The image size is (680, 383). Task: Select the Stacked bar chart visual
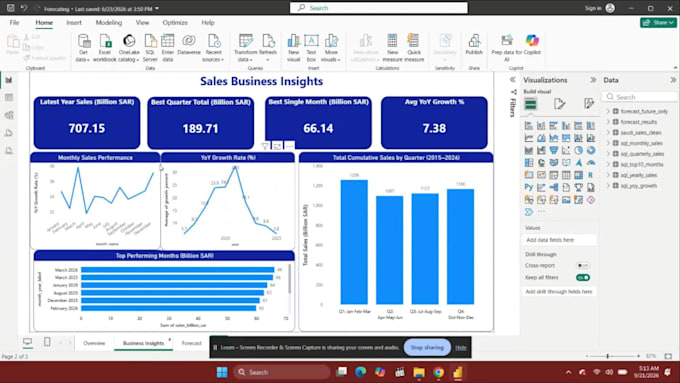(529, 126)
